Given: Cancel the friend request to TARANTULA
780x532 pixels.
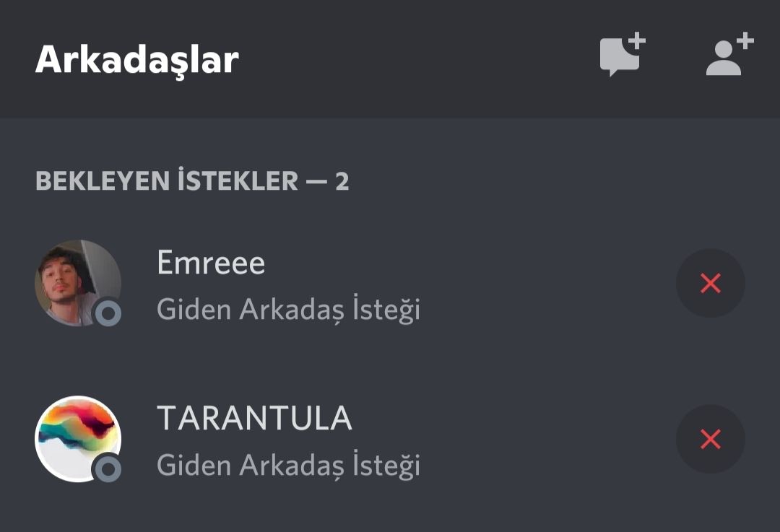Looking at the screenshot, I should [x=711, y=439].
